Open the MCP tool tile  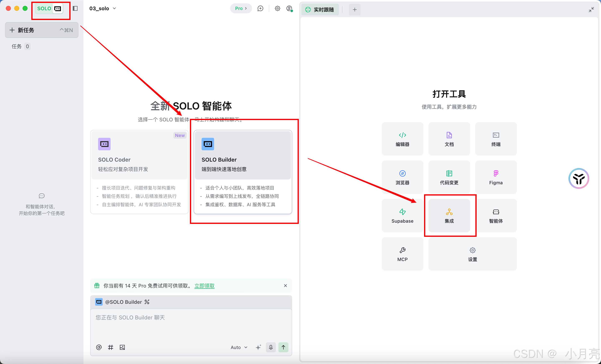tap(402, 254)
